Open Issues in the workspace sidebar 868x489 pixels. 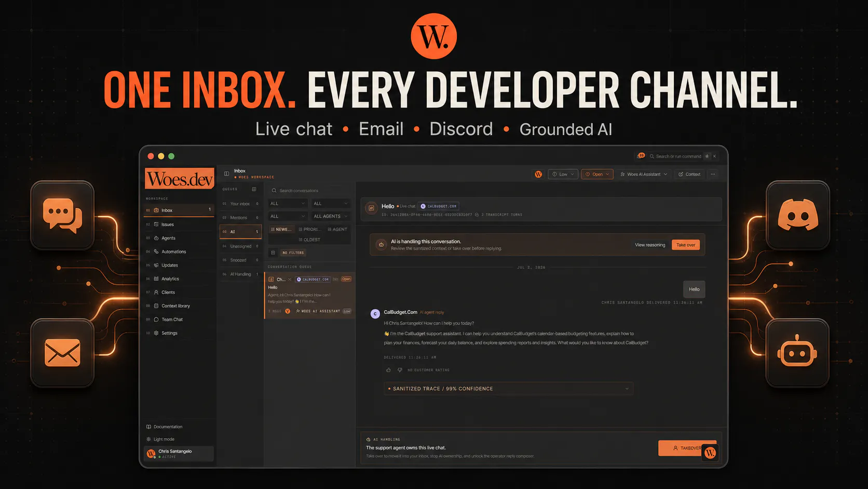pyautogui.click(x=179, y=224)
